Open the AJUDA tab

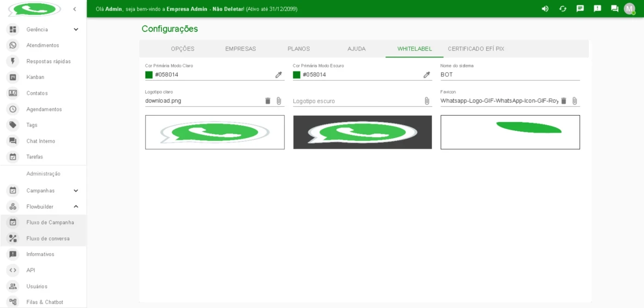pos(356,49)
